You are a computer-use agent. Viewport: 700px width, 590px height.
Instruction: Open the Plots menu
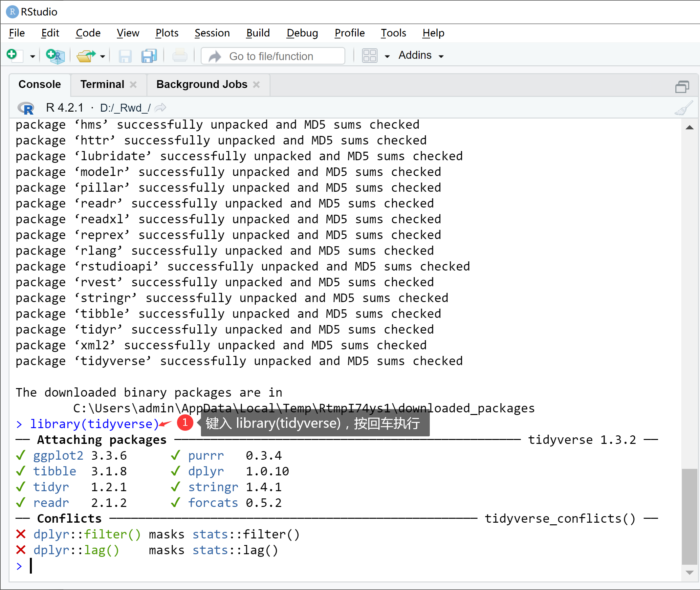[x=167, y=33]
